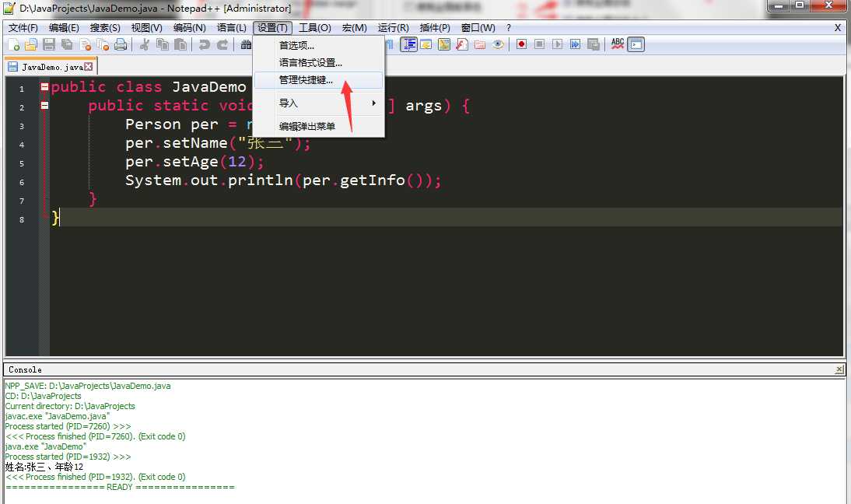Click the READY line in the console

click(x=120, y=487)
